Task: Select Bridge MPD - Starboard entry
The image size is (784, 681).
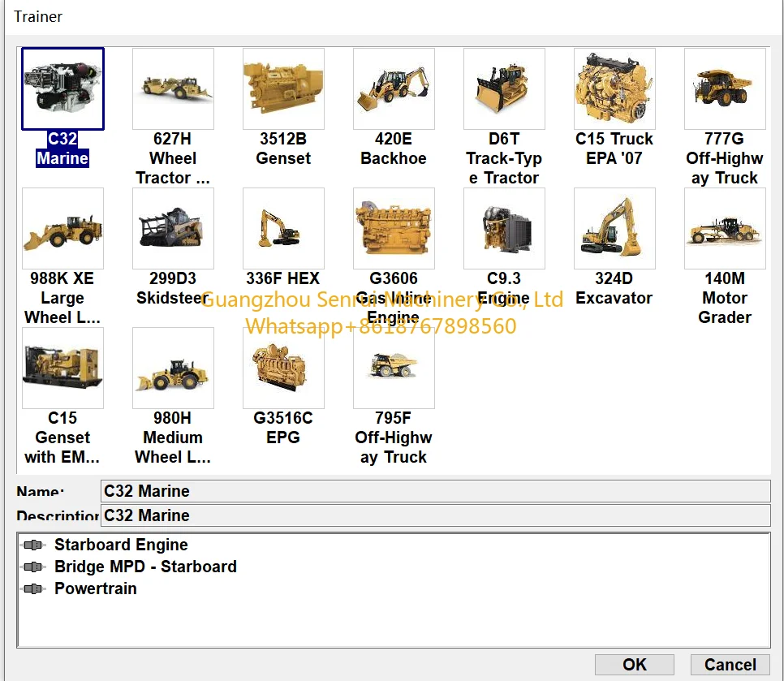Action: [145, 567]
